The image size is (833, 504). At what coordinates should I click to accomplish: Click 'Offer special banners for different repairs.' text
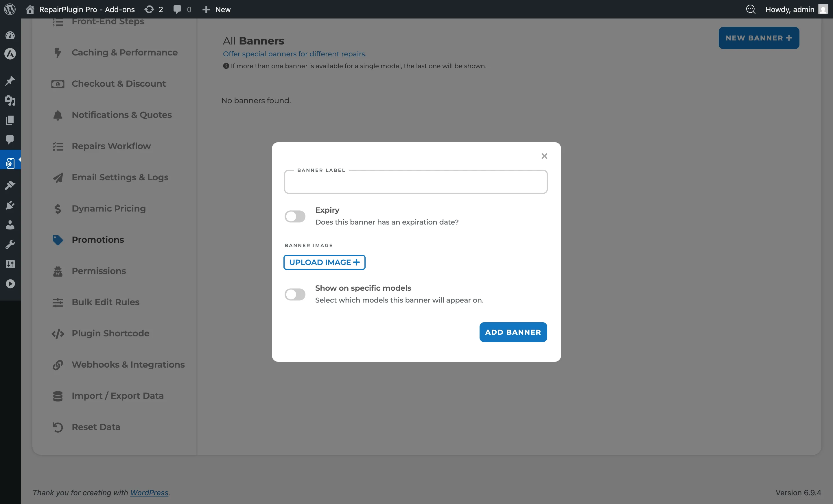pos(294,54)
